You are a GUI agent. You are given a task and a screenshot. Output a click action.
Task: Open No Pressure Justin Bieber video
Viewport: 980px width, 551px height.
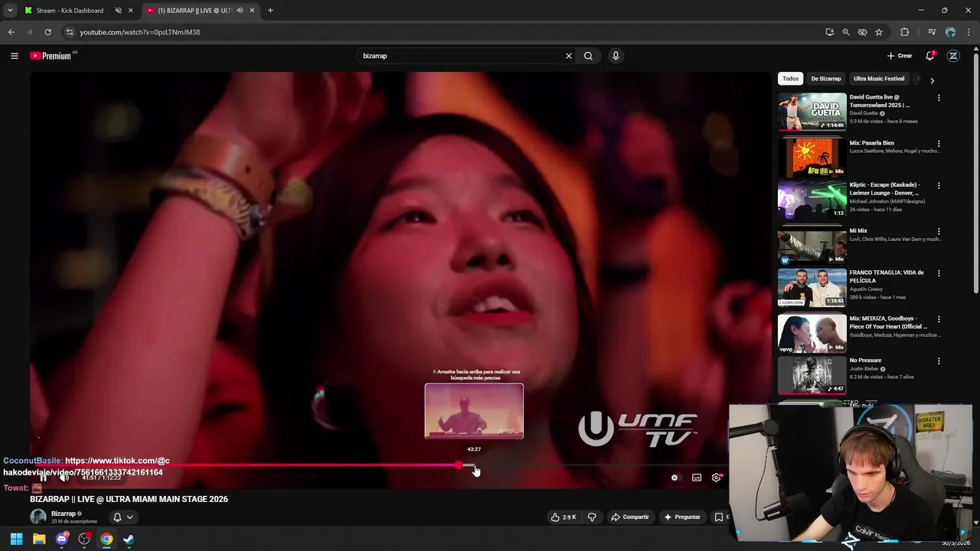(812, 375)
